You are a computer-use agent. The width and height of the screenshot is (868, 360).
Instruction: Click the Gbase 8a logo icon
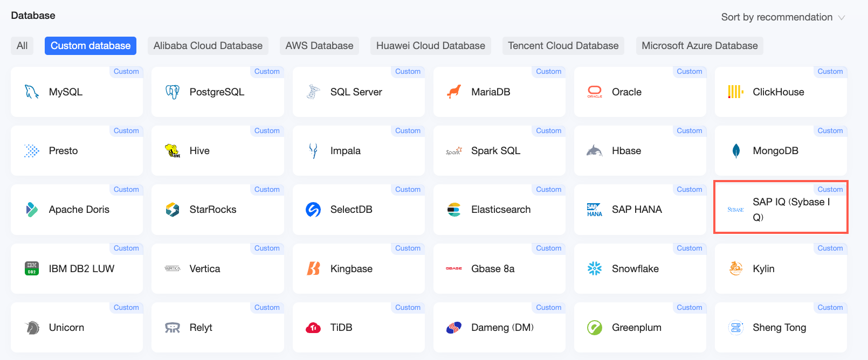[x=454, y=268]
